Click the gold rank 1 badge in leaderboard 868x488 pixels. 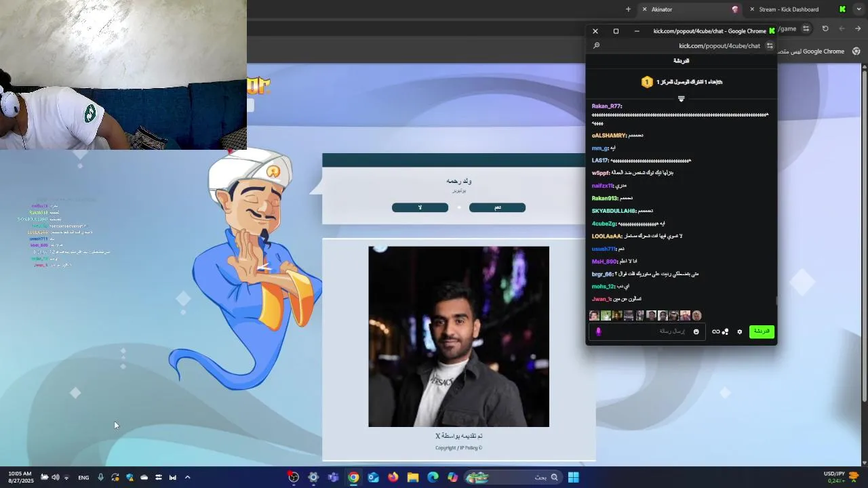point(647,82)
